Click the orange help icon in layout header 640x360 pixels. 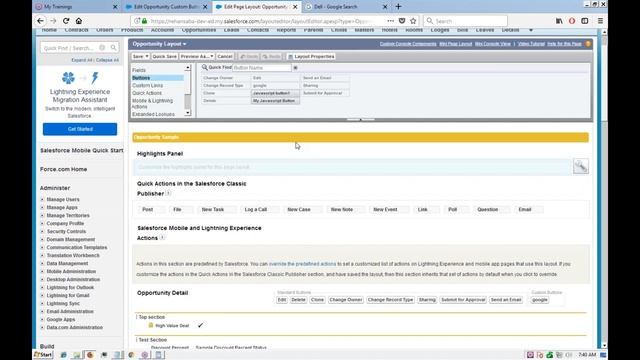588,44
